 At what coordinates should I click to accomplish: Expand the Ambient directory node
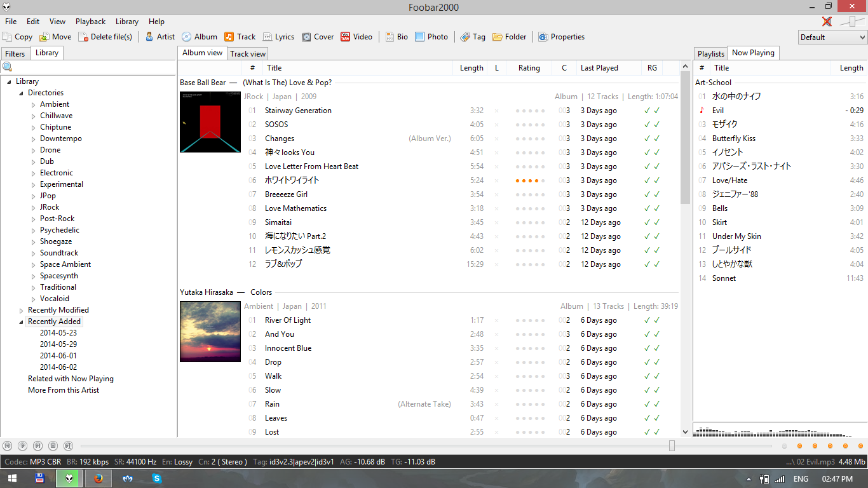(x=34, y=104)
